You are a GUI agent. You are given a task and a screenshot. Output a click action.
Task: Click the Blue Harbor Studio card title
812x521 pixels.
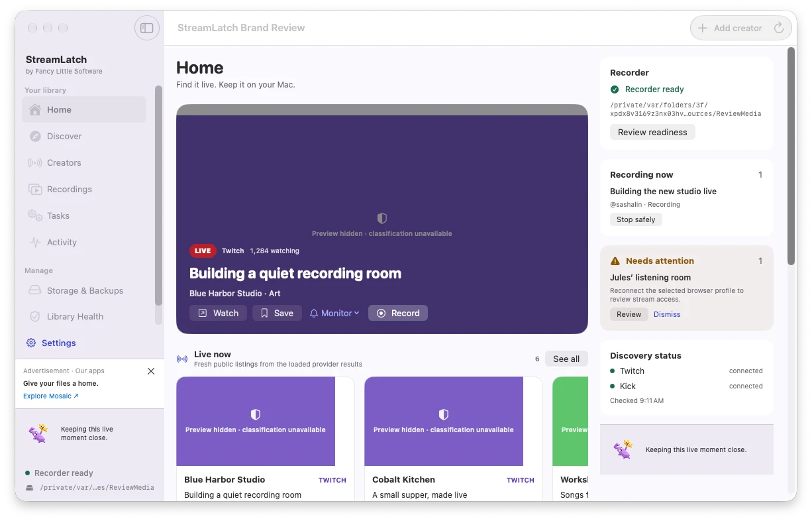[225, 479]
